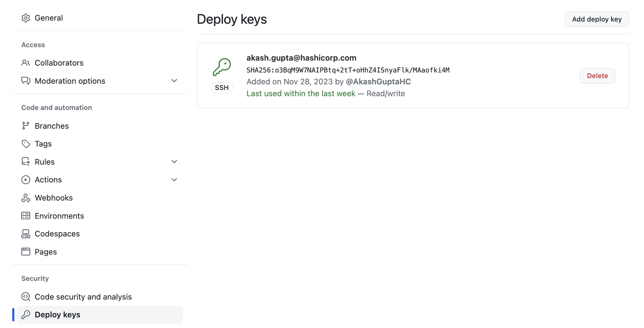Viewport: 644px width, 328px height.
Task: Expand the Actions submenu chevron
Action: point(174,180)
